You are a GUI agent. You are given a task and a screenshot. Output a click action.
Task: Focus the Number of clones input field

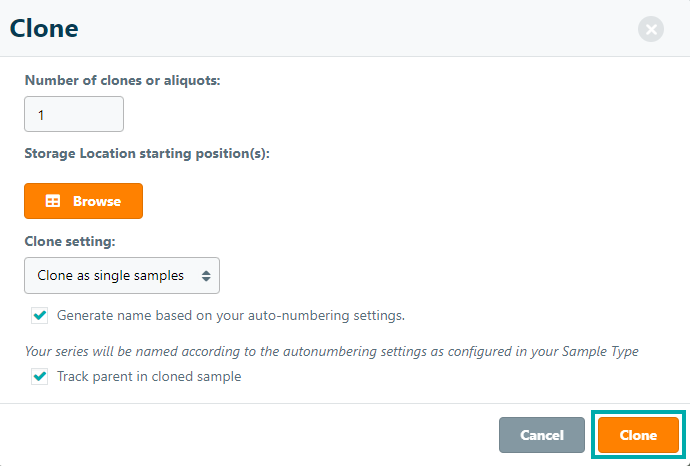click(x=74, y=115)
